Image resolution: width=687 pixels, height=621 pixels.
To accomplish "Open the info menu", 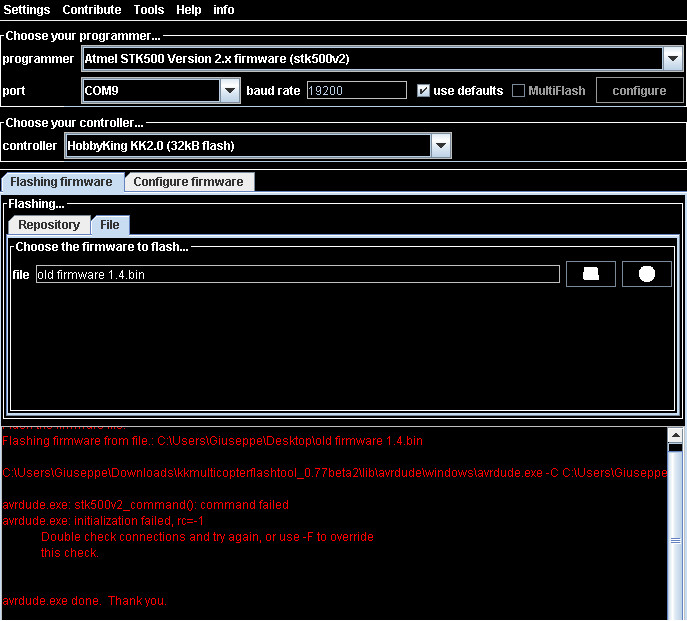I will pyautogui.click(x=223, y=10).
